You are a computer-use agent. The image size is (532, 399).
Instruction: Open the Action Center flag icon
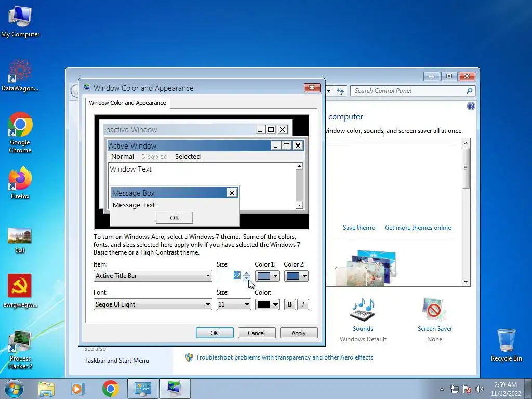[x=467, y=389]
